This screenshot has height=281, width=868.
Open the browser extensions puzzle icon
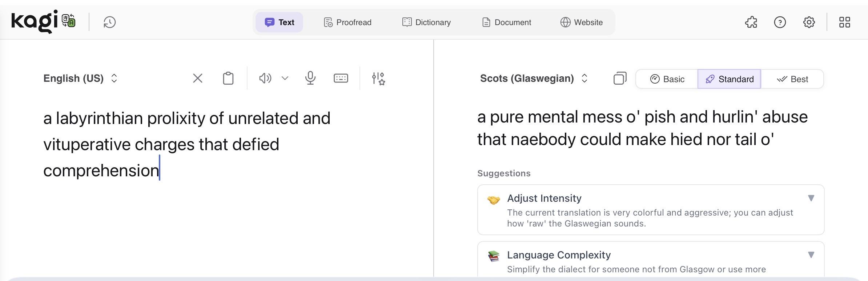tap(751, 22)
